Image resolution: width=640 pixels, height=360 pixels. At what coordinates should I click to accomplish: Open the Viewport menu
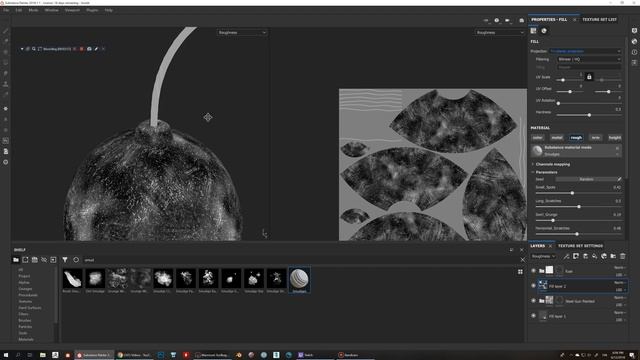[x=72, y=10]
